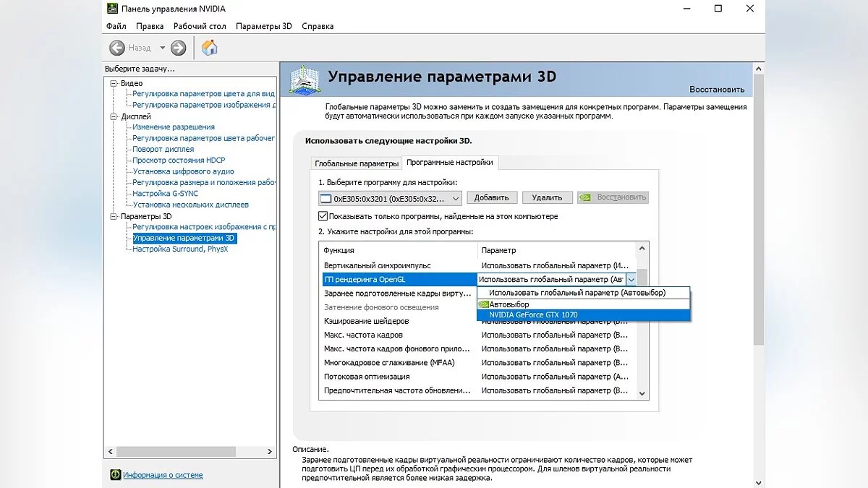
Task: Click the NVIDIA logo beside Автовыбор option
Action: coord(484,304)
